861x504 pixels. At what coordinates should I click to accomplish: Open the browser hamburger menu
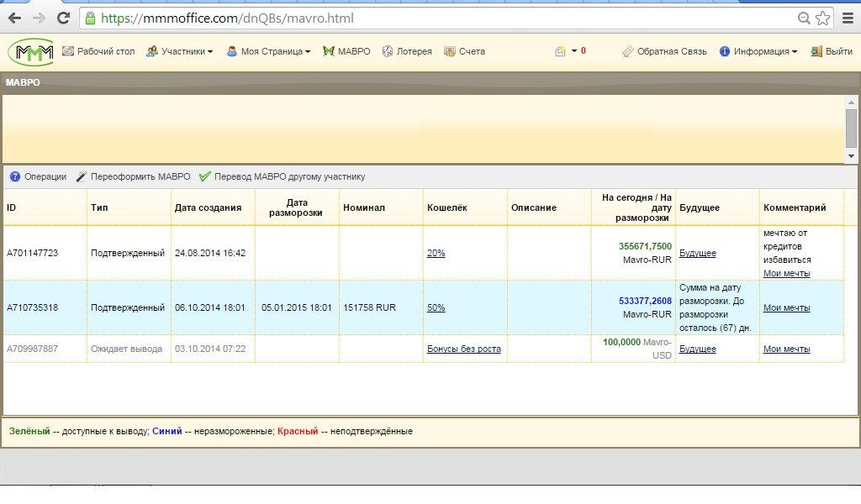848,18
